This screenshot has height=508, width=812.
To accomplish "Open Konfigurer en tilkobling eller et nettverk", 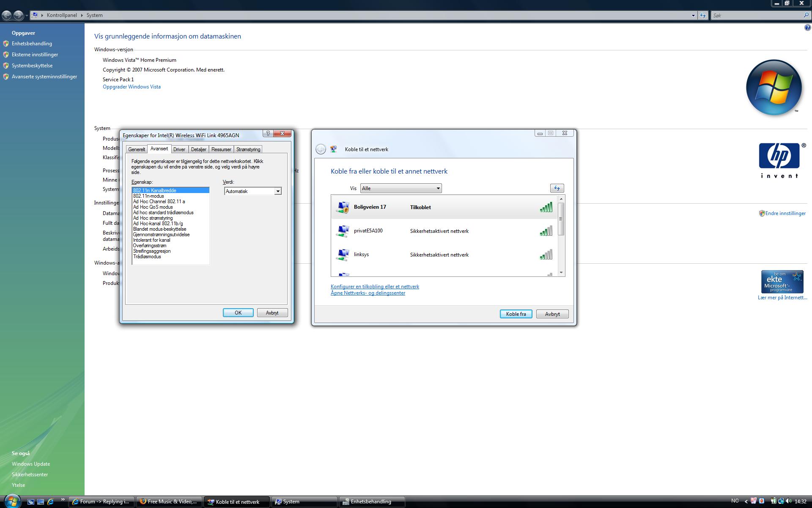I will tap(375, 287).
